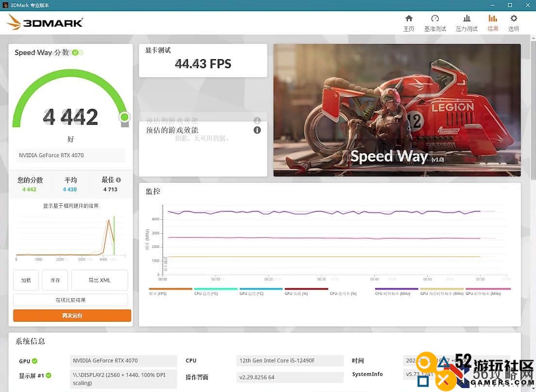Click the 4 442 gauge score
Image resolution: width=536 pixels, height=392 pixels.
(70, 117)
